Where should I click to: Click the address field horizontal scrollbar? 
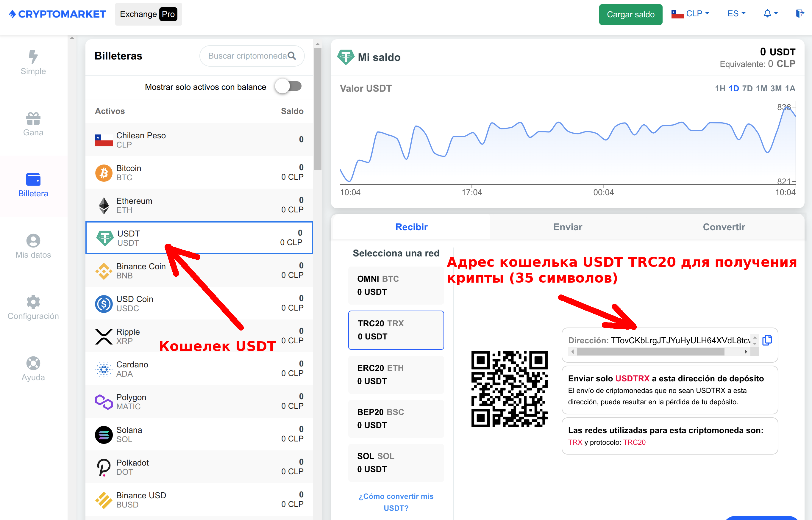click(x=650, y=352)
